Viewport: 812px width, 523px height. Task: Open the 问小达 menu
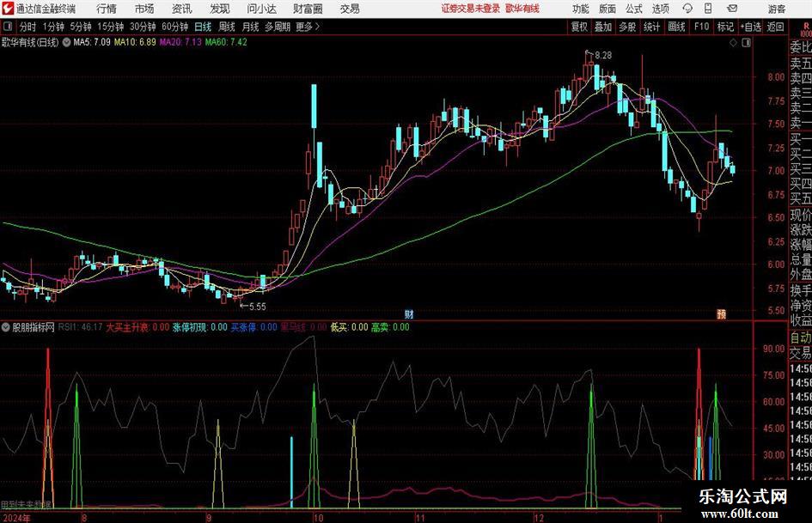(261, 9)
